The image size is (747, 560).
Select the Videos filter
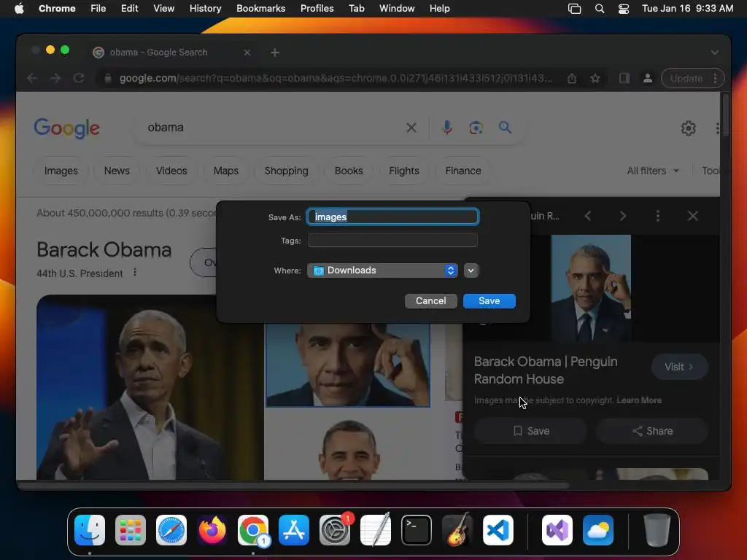pyautogui.click(x=171, y=171)
